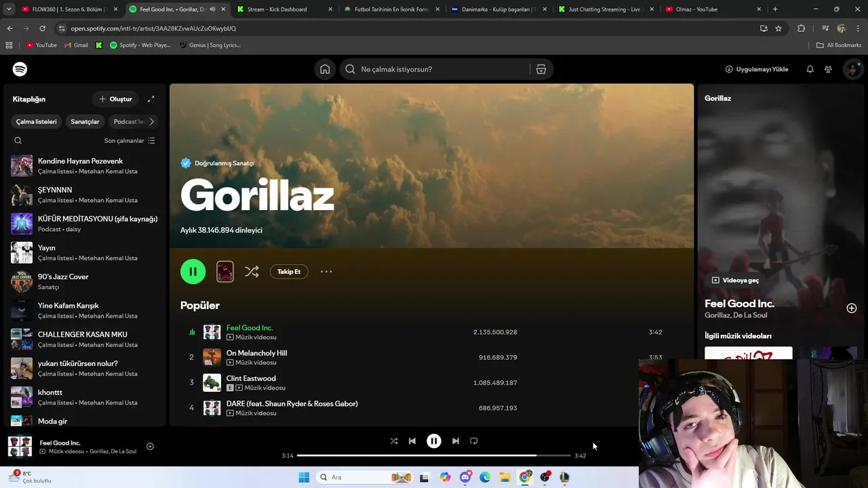Add Feel Good Inc. to liked songs in side panel
This screenshot has width=868, height=488.
[852, 308]
